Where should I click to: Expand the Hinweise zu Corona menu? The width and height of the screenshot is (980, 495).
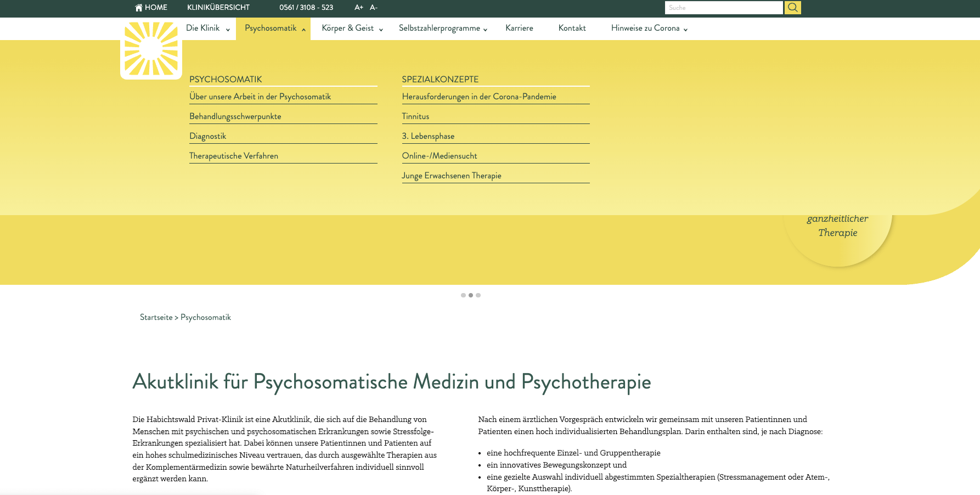650,29
